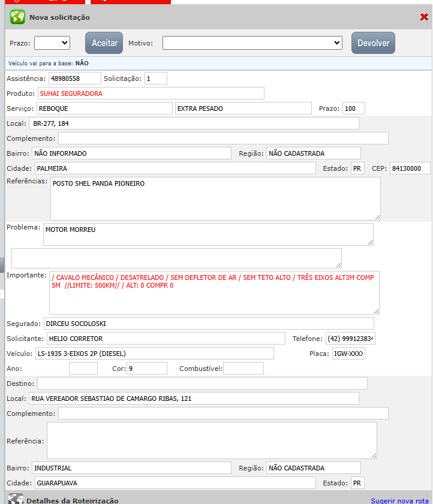Focus the Telefone input field
This screenshot has height=504, width=433.
click(350, 339)
